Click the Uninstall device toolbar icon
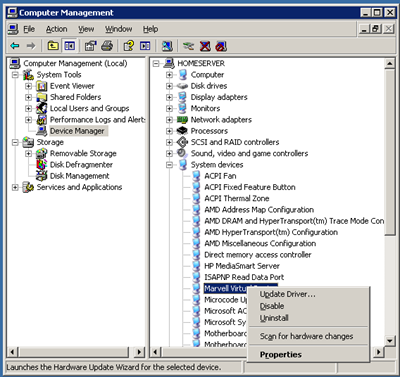 pos(205,46)
